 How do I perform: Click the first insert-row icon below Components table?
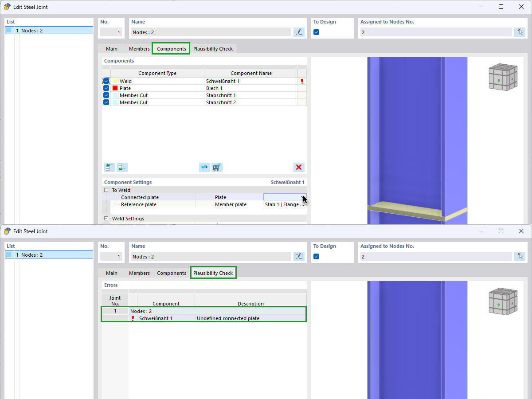click(110, 167)
